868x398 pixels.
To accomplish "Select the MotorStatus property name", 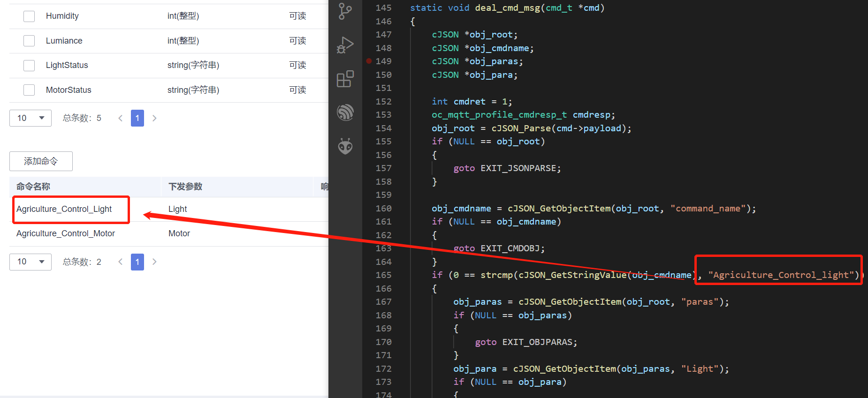I will click(69, 90).
